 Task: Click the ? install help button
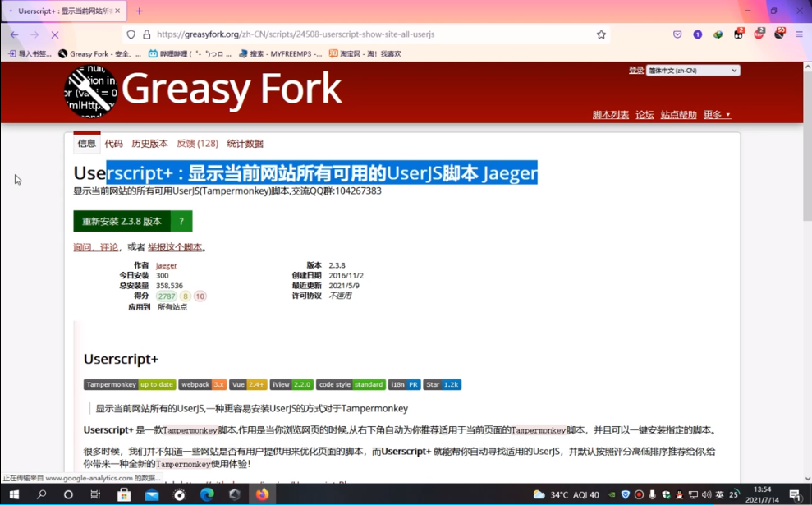tap(181, 221)
